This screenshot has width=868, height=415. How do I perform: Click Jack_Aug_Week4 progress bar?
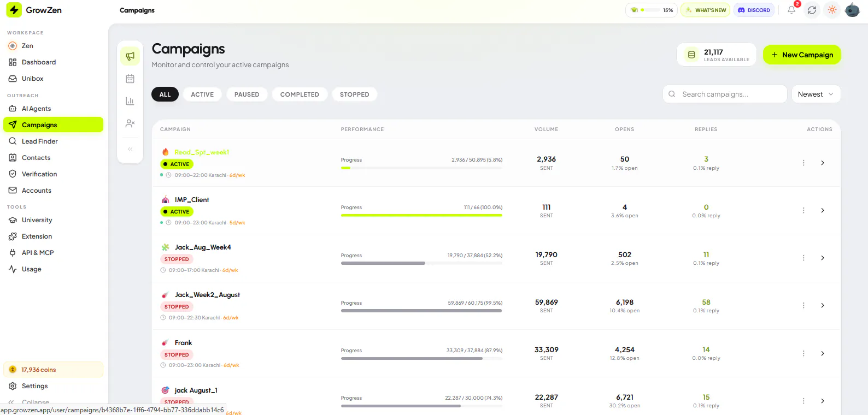tap(421, 263)
